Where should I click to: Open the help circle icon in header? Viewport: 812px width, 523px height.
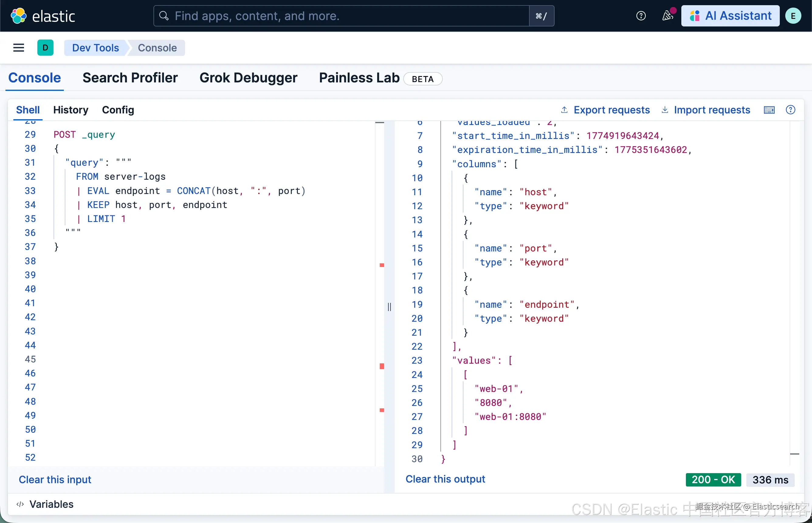pyautogui.click(x=641, y=16)
